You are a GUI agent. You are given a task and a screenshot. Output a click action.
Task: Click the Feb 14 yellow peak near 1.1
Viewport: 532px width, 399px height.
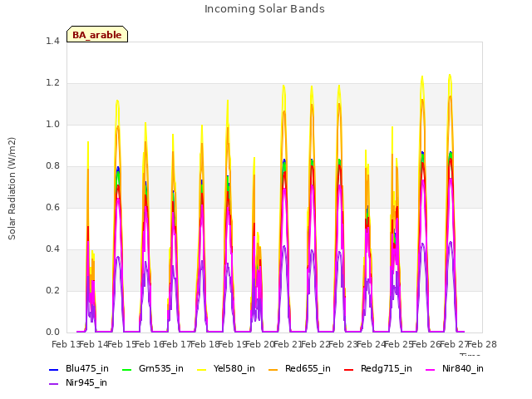point(117,101)
